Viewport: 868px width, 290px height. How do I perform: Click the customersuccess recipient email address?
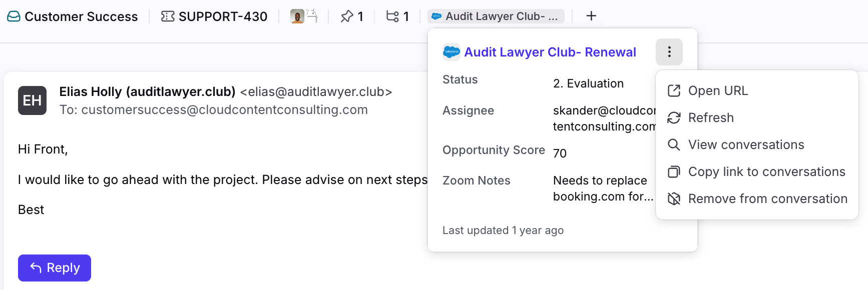pos(224,109)
